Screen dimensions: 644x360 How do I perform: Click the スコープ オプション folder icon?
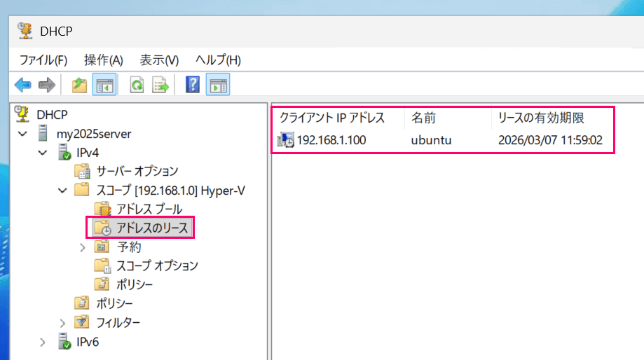click(102, 265)
